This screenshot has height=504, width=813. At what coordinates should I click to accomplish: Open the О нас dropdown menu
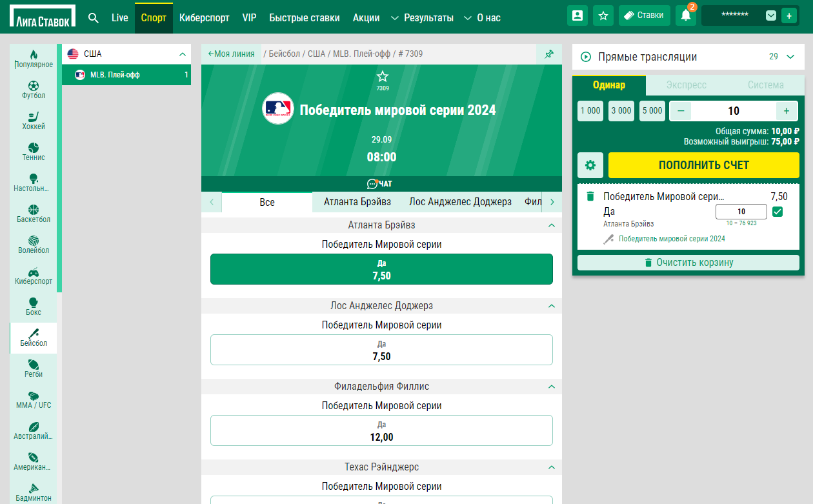482,17
